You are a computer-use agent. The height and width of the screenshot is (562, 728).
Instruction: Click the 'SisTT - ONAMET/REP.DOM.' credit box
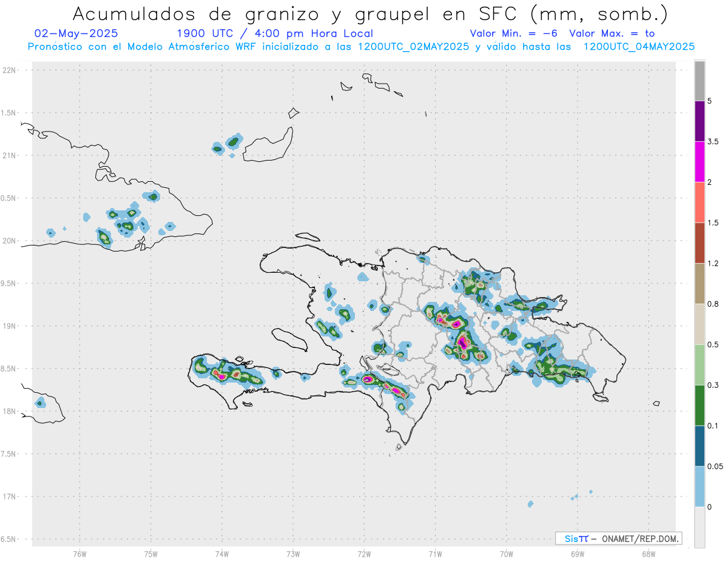click(x=618, y=538)
